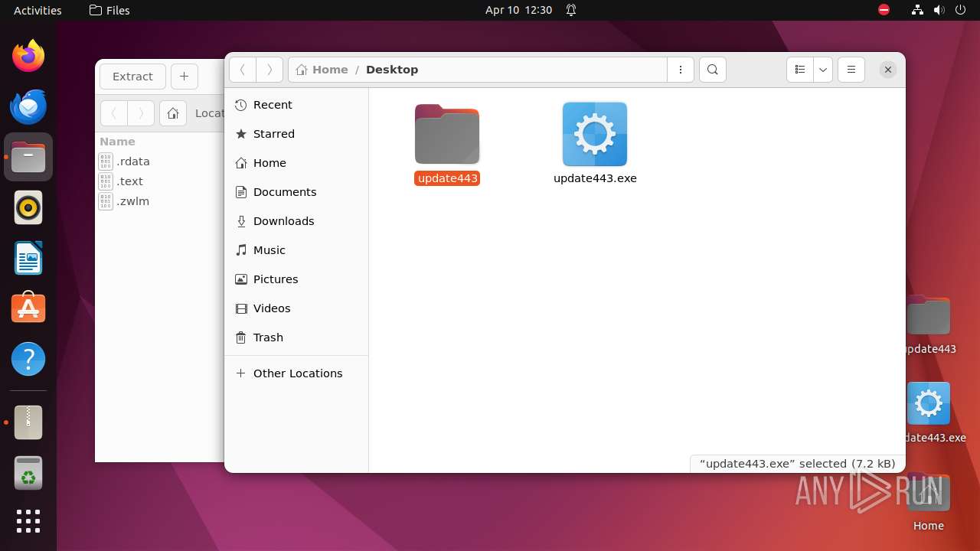Open the path bar three-dot menu
Image resolution: width=980 pixels, height=551 pixels.
pos(681,70)
